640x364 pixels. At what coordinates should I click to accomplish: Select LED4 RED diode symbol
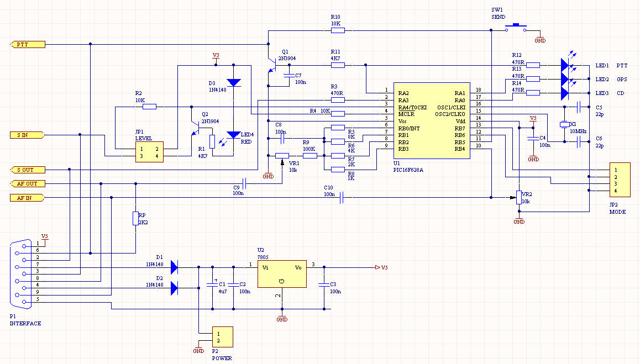point(233,135)
